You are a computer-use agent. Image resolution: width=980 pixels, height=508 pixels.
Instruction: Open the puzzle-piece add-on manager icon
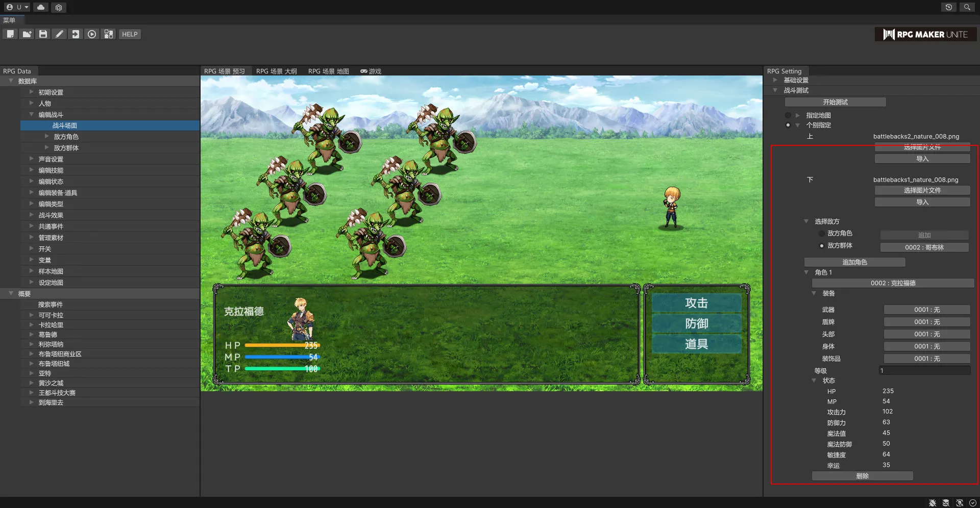[x=108, y=34]
